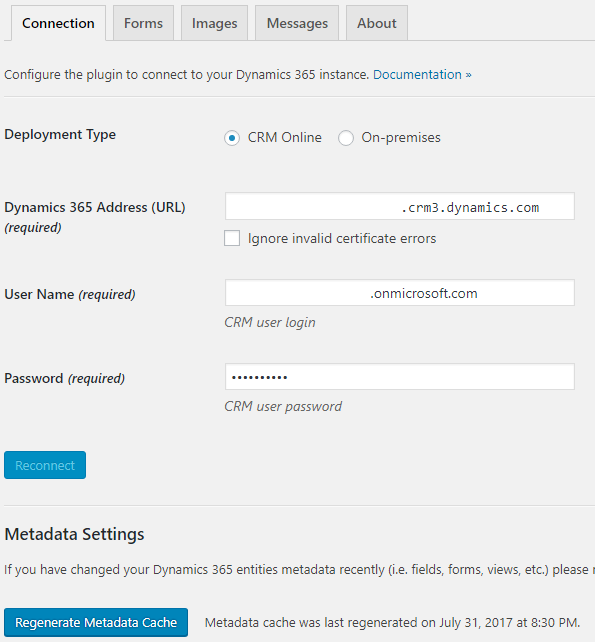Click the CRM Online label text

285,138
